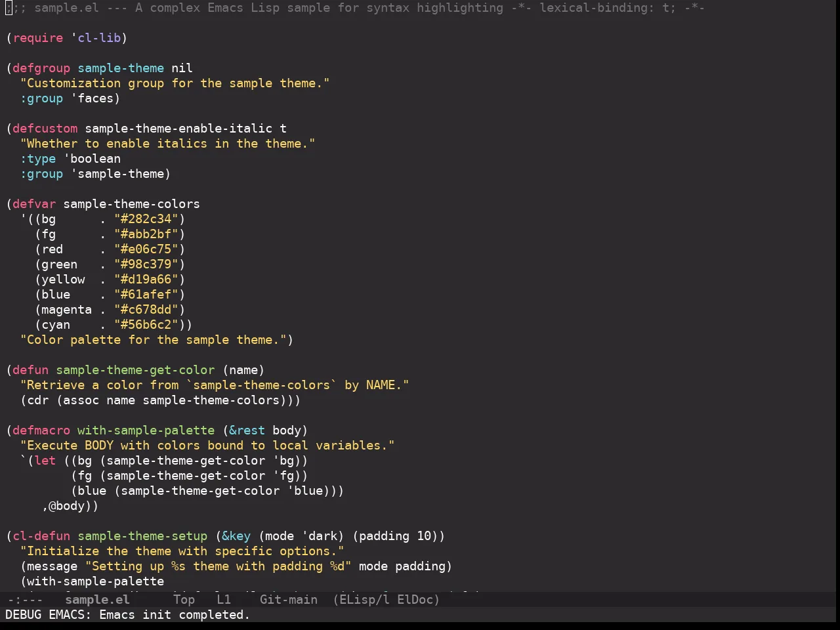Click 'defcustom' keyword
Viewport: 840px width, 630px height.
(45, 129)
